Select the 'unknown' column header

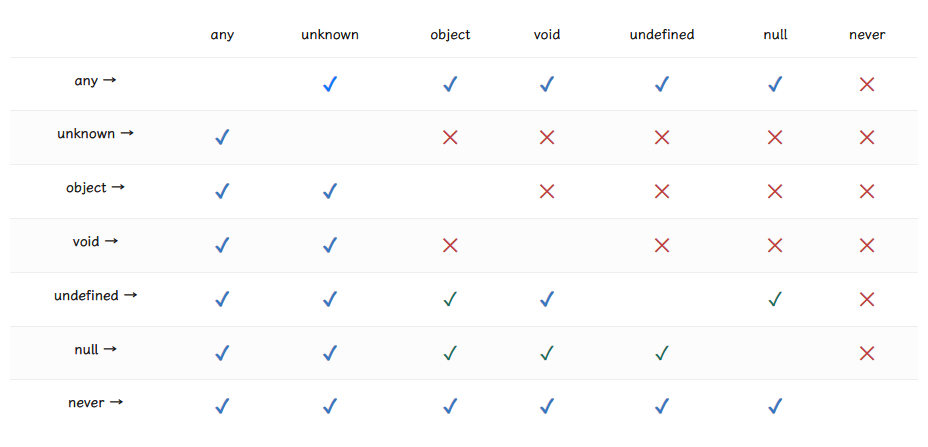tap(330, 35)
